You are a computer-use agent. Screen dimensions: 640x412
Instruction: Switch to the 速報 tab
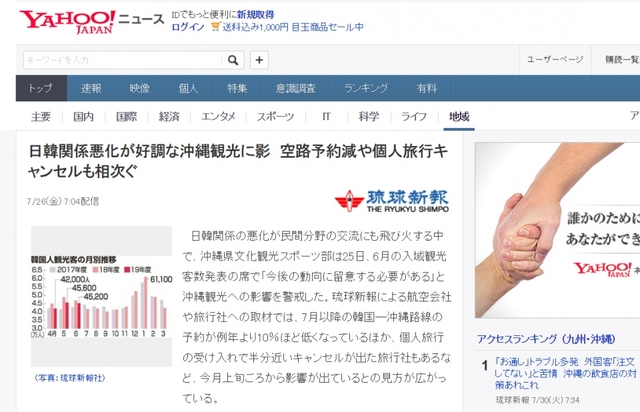pyautogui.click(x=91, y=88)
